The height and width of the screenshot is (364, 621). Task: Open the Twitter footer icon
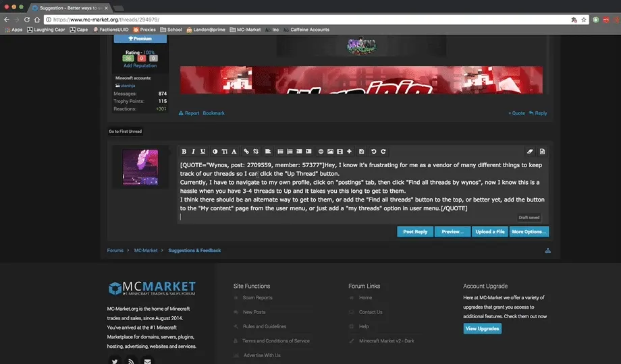(115, 361)
